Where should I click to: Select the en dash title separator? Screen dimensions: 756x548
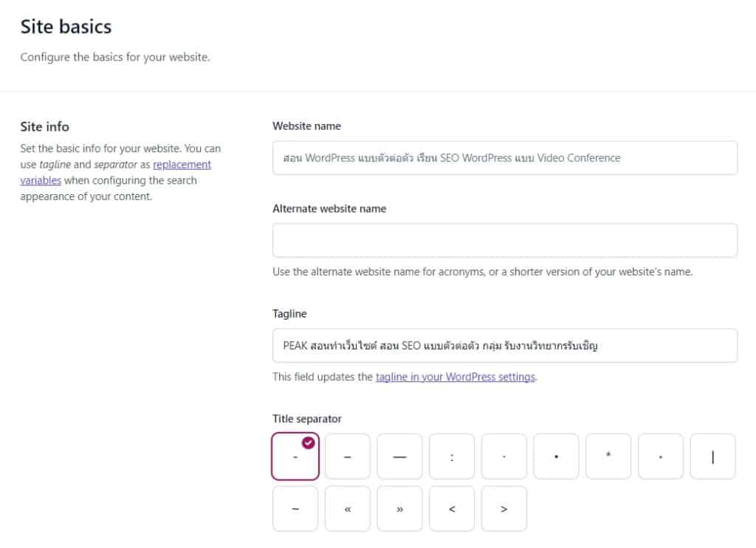[348, 456]
